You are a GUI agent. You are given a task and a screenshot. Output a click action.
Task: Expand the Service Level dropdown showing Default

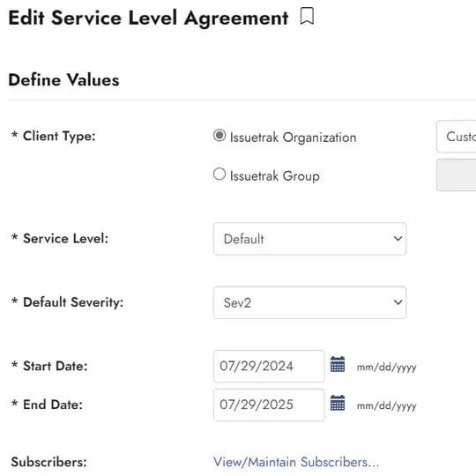pos(309,239)
